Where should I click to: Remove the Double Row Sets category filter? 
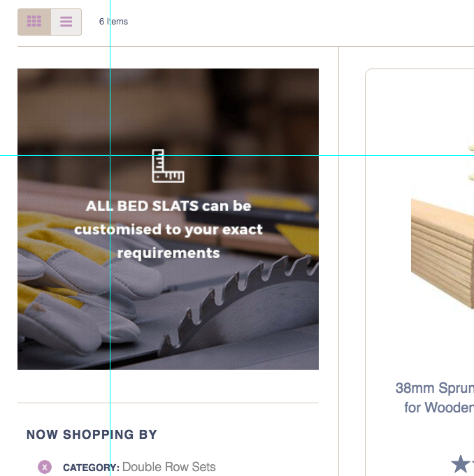(45, 467)
